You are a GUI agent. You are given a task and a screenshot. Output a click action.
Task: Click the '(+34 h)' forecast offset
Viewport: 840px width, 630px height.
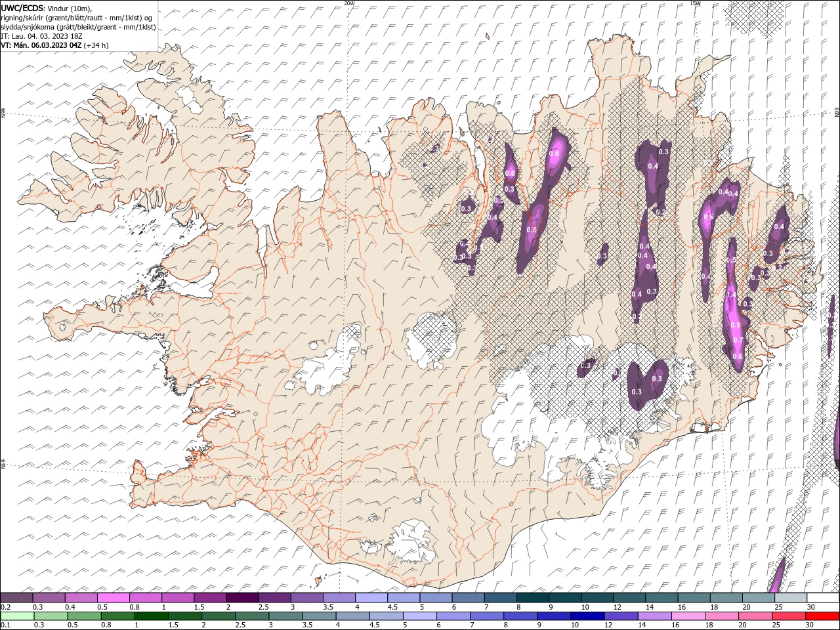click(96, 45)
